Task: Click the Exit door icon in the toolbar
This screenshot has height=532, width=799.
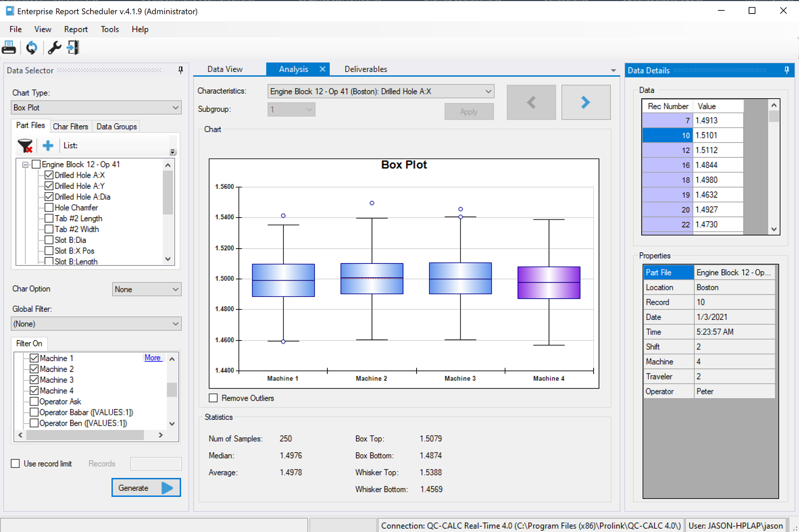Action: point(73,47)
